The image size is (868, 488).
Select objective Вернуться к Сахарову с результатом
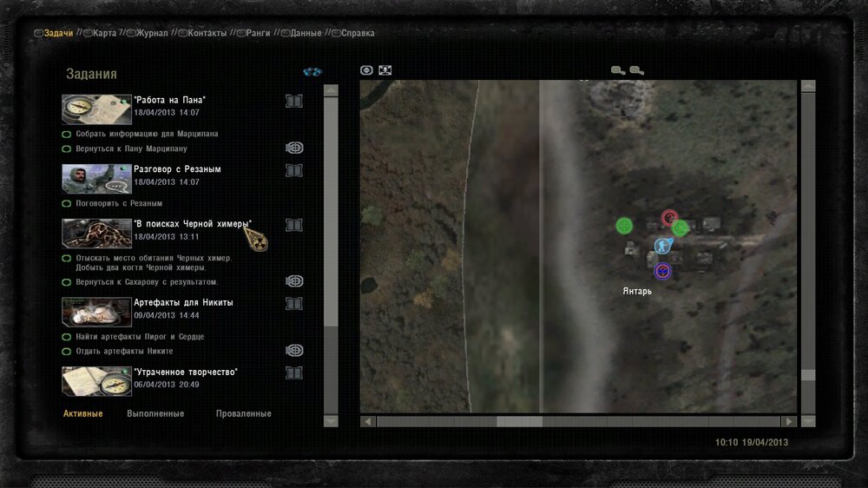(147, 282)
